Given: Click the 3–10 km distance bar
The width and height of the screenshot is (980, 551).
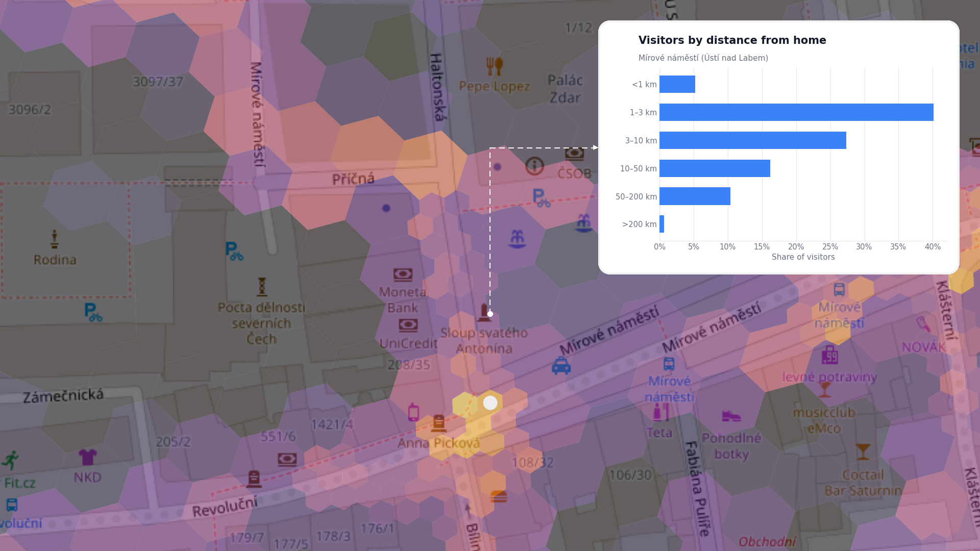Looking at the screenshot, I should (x=753, y=140).
